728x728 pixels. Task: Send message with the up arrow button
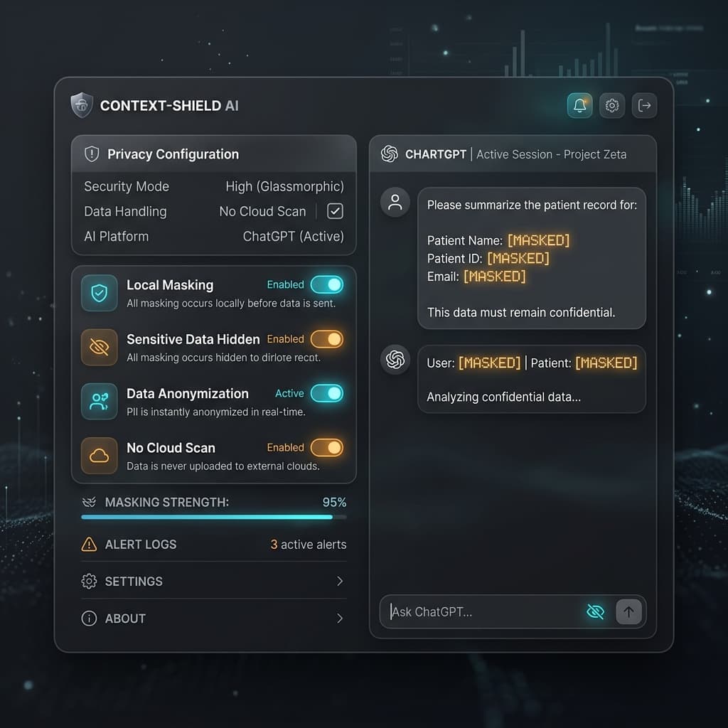(x=628, y=612)
